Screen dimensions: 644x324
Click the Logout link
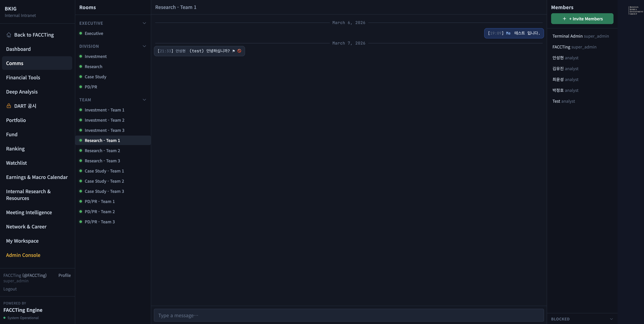pos(10,289)
